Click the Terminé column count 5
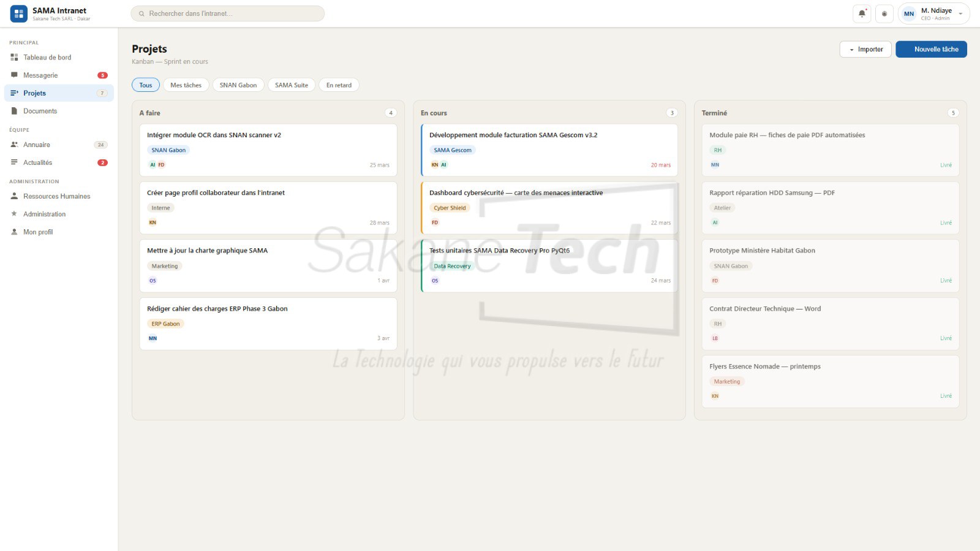This screenshot has height=551, width=980. (953, 113)
